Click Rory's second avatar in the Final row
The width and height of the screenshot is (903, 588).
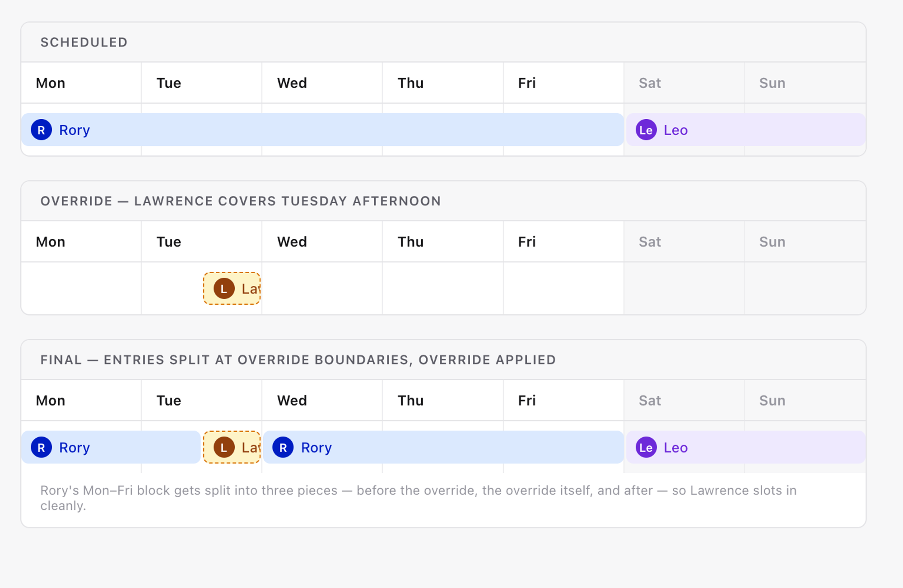coord(283,448)
